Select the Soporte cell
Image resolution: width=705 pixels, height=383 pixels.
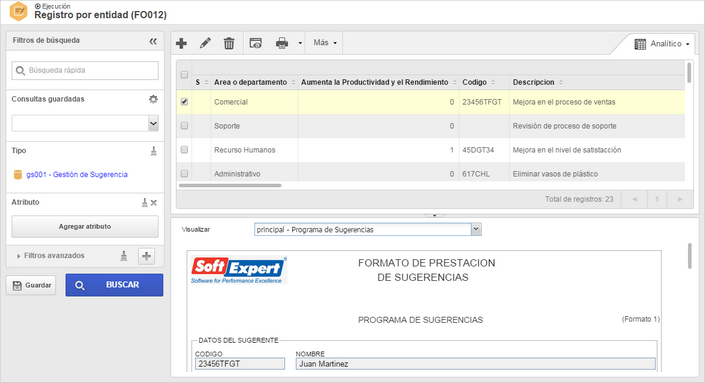[254, 126]
